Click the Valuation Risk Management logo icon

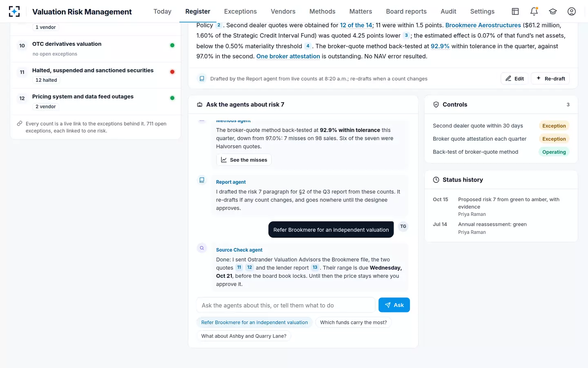[x=14, y=11]
